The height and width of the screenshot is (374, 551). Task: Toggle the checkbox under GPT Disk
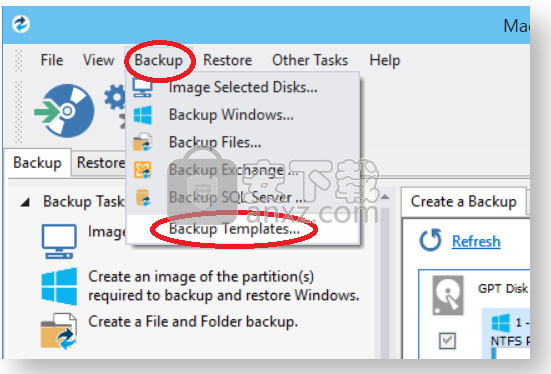[x=447, y=341]
